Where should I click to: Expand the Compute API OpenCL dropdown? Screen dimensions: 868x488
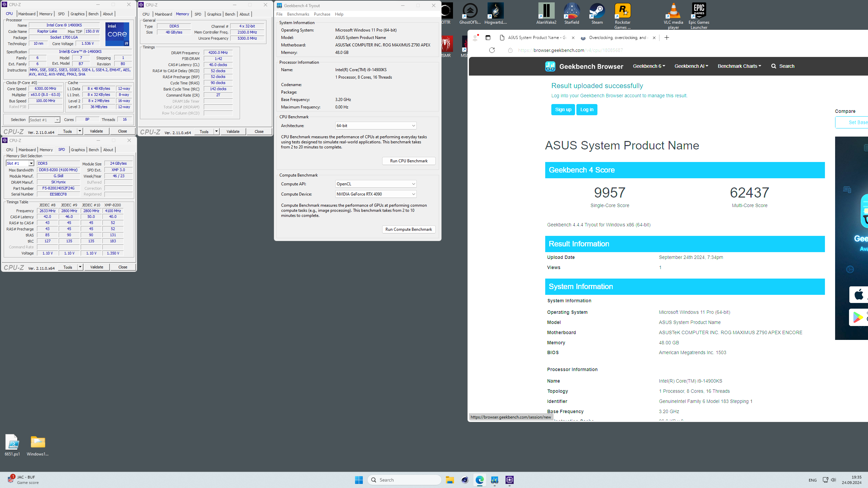[x=376, y=184]
